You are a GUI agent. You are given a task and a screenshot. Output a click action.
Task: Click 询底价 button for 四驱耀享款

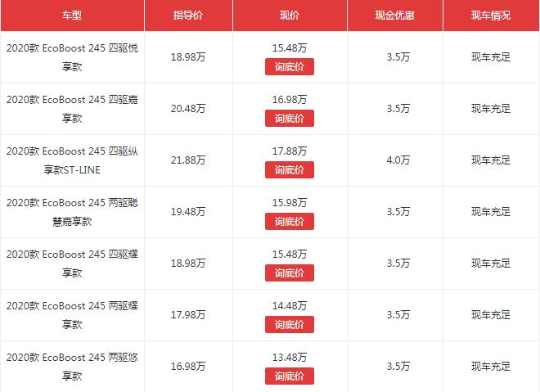coord(290,273)
